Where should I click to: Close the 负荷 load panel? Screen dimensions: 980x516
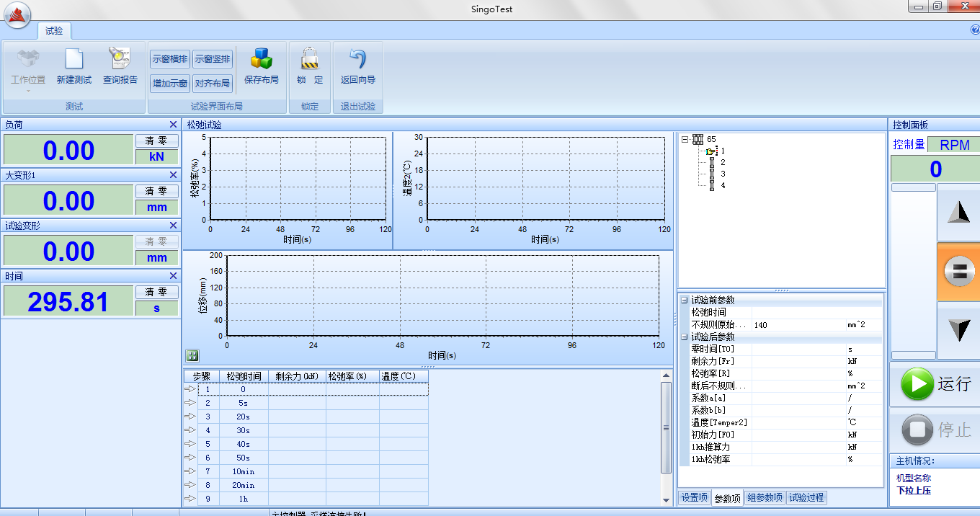click(173, 125)
